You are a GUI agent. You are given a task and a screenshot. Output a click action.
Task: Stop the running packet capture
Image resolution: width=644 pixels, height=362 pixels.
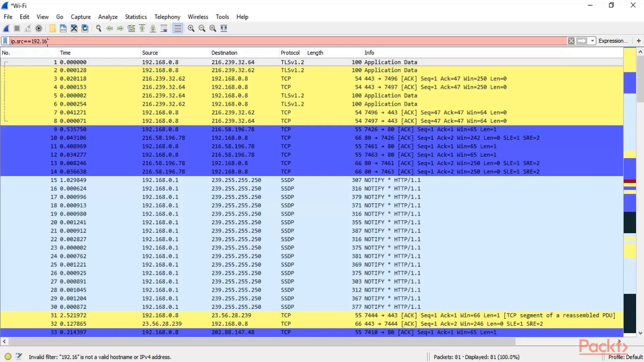tap(17, 29)
